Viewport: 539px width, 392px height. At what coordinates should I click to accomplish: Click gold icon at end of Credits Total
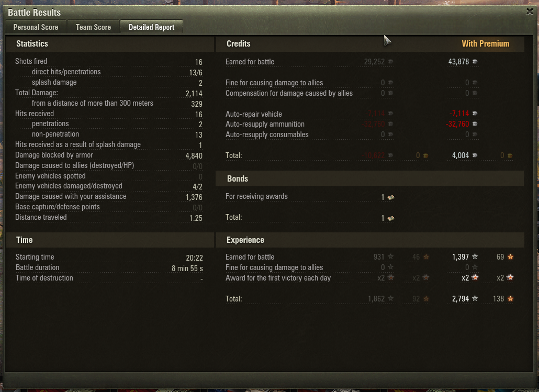pyautogui.click(x=510, y=156)
